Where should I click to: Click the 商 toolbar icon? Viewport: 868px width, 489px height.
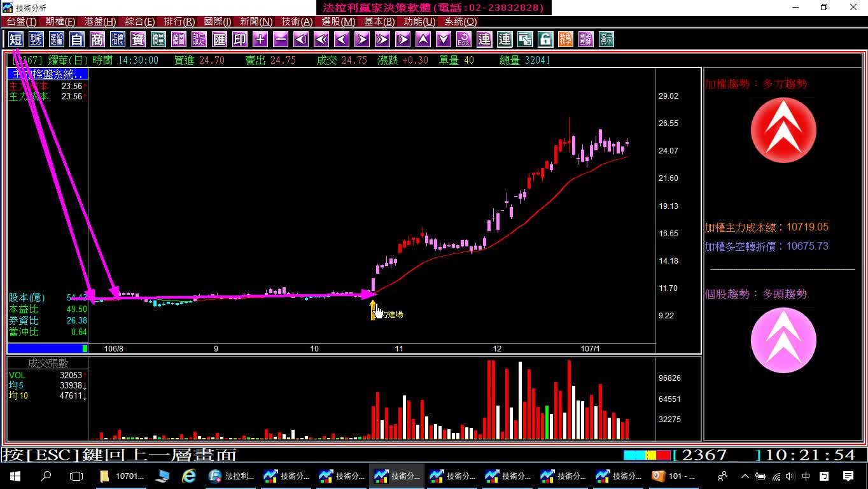97,39
